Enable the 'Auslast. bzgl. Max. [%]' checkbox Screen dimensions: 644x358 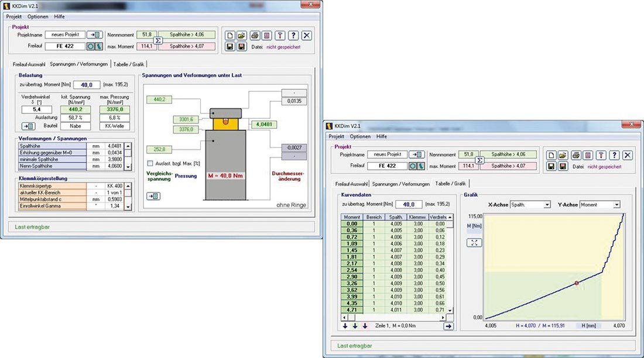click(150, 163)
